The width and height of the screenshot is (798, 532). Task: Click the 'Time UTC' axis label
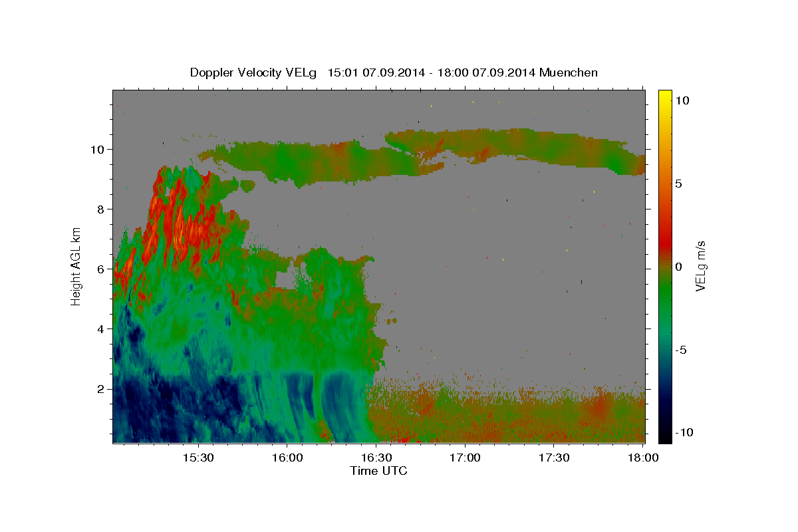pyautogui.click(x=378, y=471)
